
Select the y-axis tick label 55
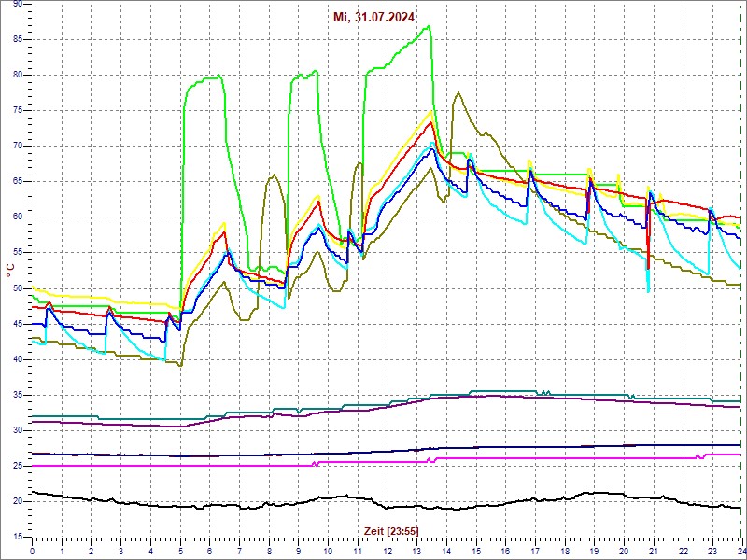tap(18, 253)
